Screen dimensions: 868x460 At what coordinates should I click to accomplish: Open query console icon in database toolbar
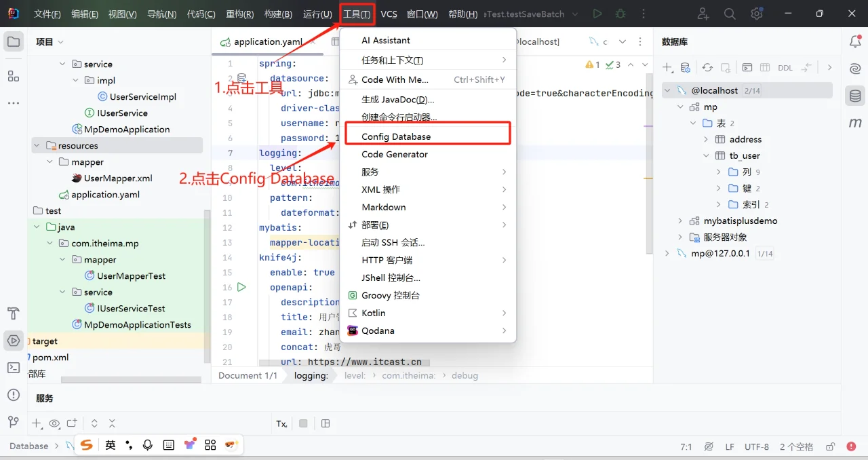click(x=747, y=68)
